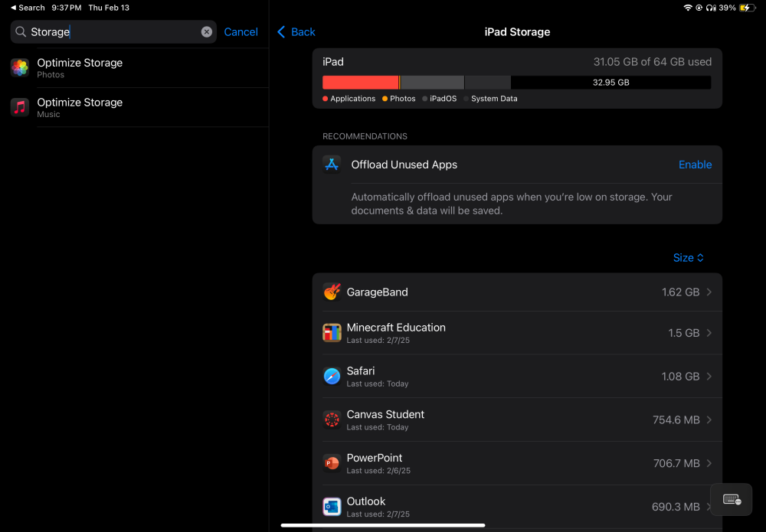Click the PowerPoint app icon

click(x=332, y=463)
